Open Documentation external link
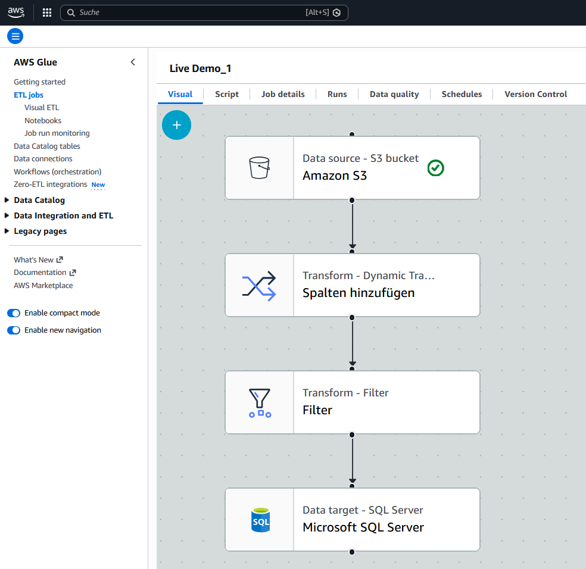This screenshot has height=569, width=586. pyautogui.click(x=45, y=272)
